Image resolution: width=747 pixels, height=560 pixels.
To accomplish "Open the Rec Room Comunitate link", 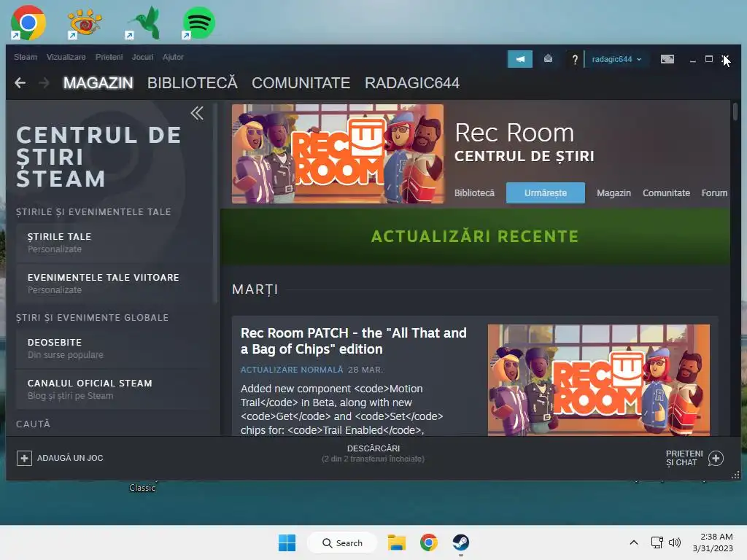I will coord(666,192).
